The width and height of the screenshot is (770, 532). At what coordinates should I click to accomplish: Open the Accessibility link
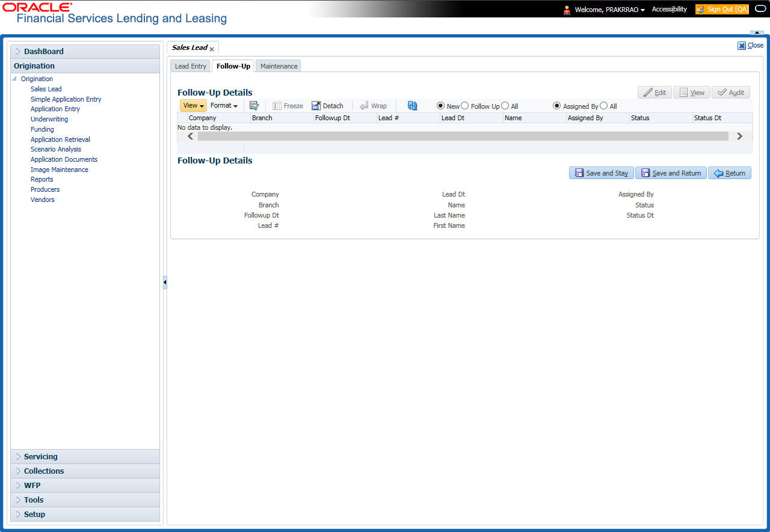click(669, 9)
